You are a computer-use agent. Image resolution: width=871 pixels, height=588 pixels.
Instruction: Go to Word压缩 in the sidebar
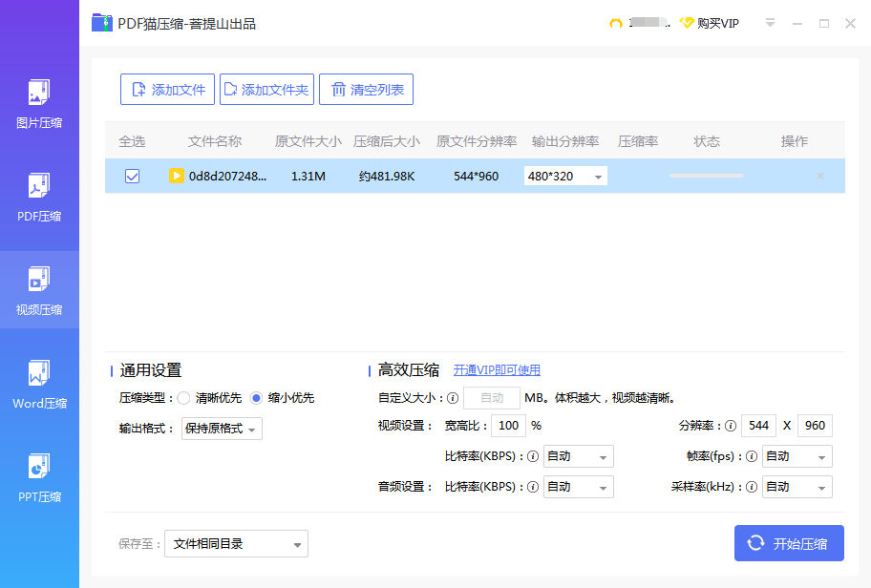39,385
